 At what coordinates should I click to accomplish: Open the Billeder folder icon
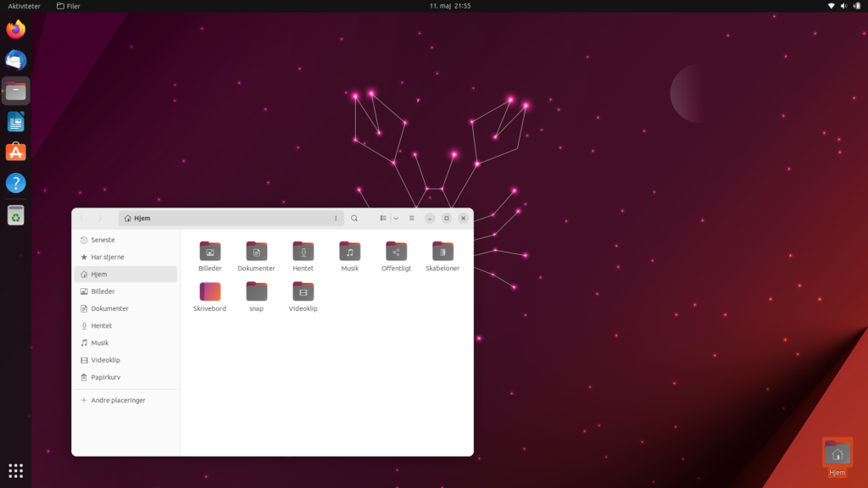pos(210,251)
